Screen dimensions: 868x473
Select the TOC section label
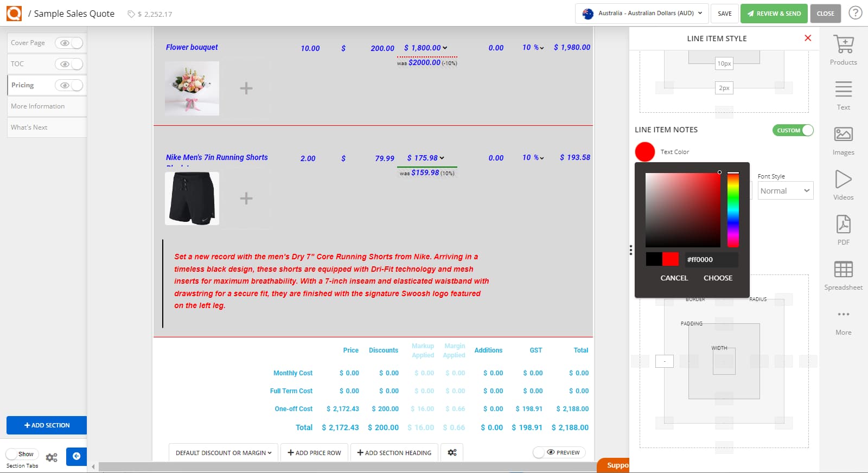tap(17, 64)
